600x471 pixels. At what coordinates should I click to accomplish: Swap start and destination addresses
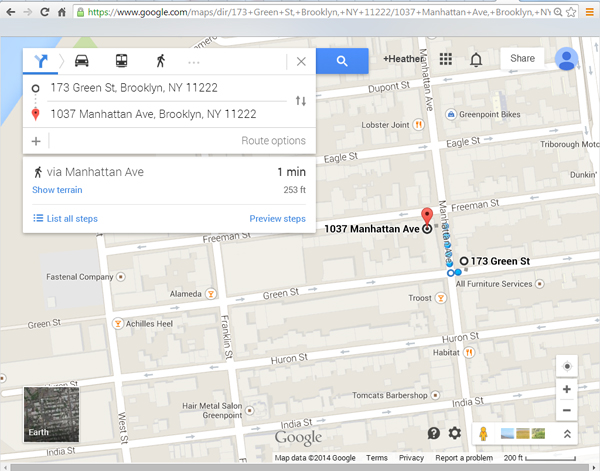tap(301, 101)
